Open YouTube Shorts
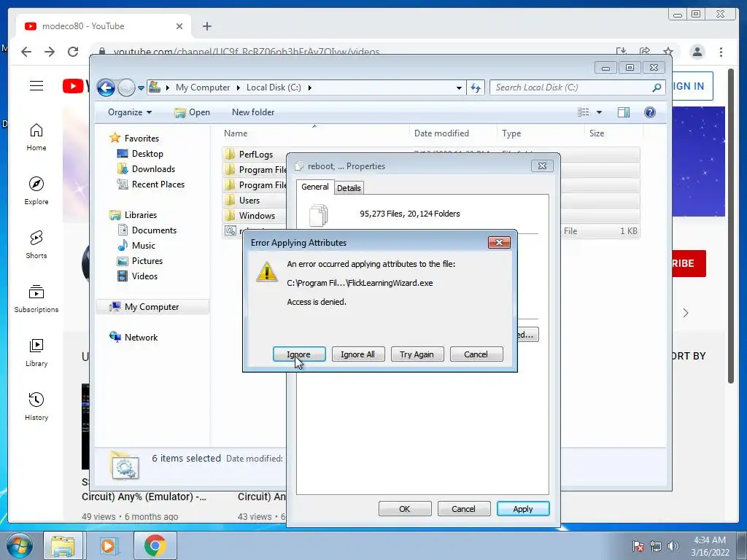 pos(36,244)
